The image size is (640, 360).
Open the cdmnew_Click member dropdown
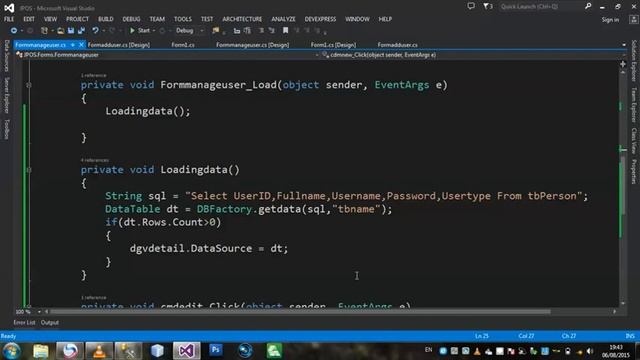(473, 55)
